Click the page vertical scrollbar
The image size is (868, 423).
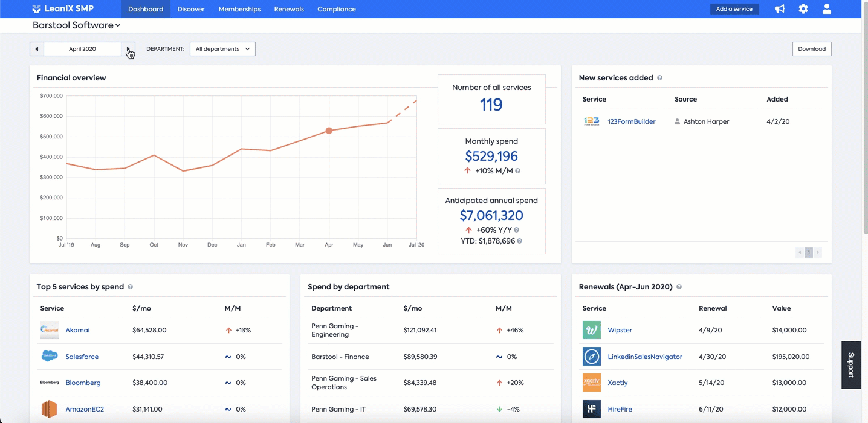pyautogui.click(x=865, y=118)
